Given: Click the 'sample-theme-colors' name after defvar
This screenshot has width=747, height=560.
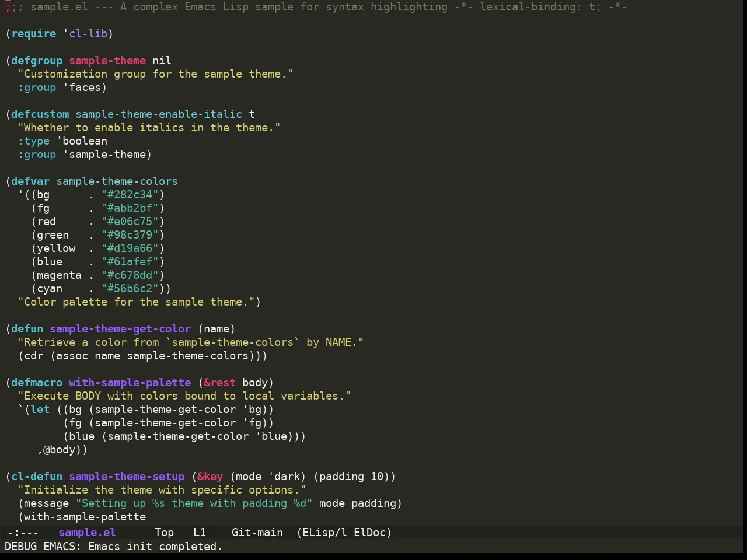Looking at the screenshot, I should (x=117, y=181).
